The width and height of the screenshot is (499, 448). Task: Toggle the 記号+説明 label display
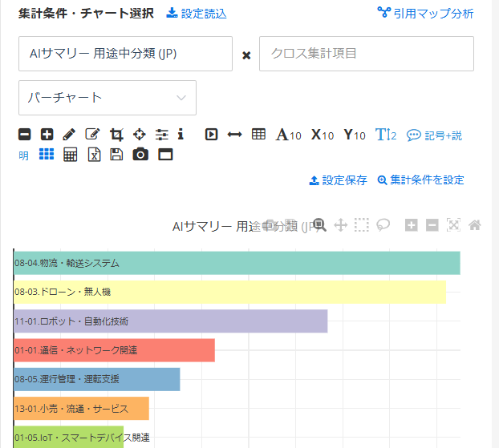(x=434, y=135)
